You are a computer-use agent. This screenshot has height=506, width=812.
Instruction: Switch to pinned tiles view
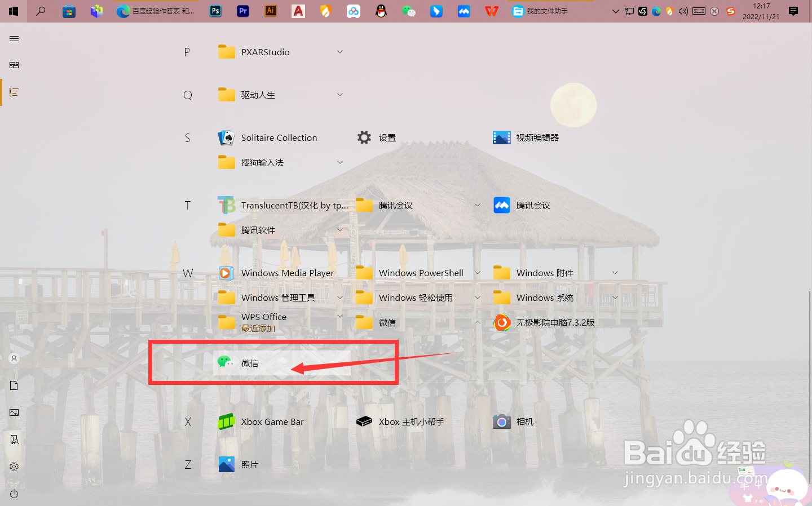click(14, 65)
